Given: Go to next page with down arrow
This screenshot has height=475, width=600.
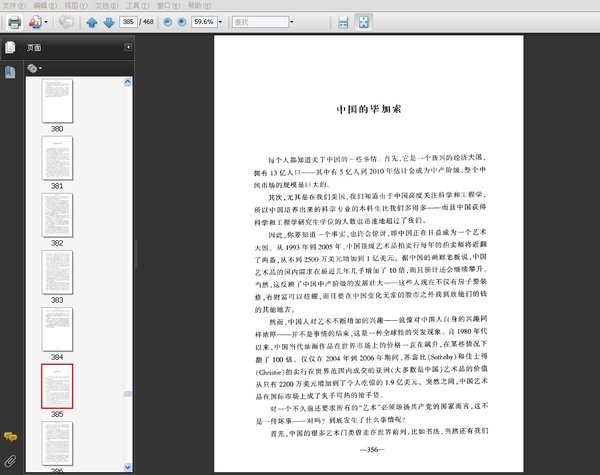Looking at the screenshot, I should point(109,22).
